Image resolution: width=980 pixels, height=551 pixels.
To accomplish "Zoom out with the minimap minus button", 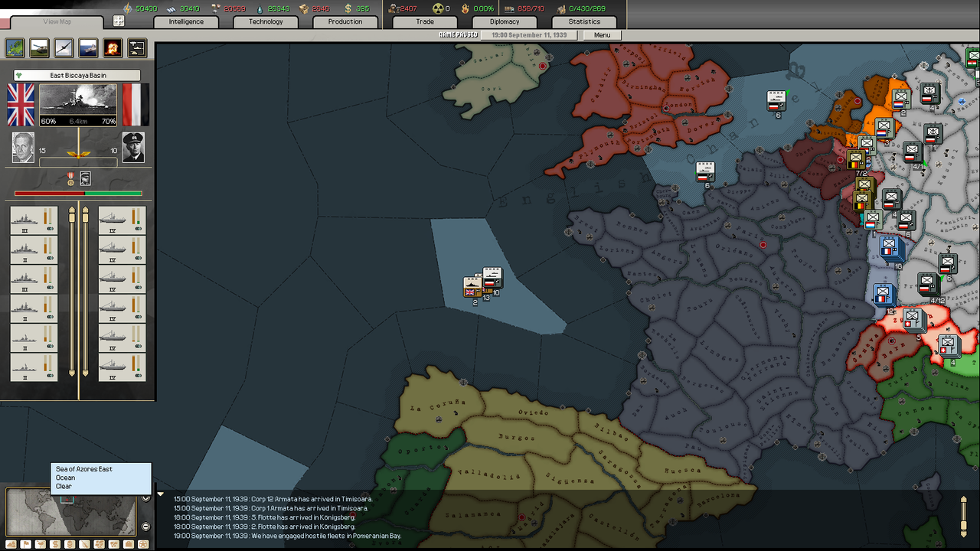I will (x=145, y=527).
